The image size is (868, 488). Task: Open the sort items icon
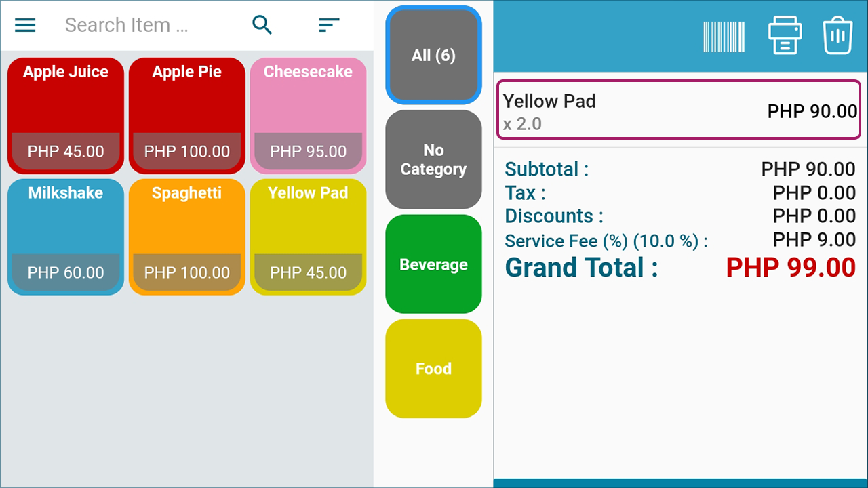(x=329, y=25)
